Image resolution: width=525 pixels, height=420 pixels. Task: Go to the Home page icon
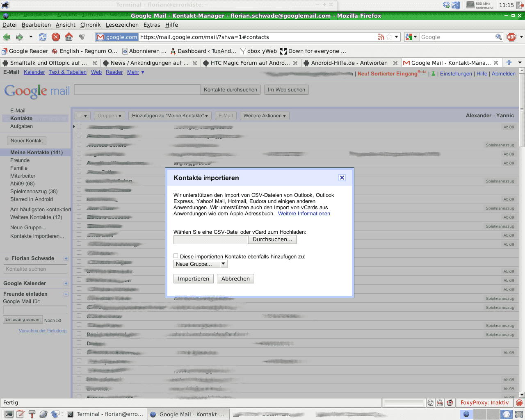pos(69,37)
